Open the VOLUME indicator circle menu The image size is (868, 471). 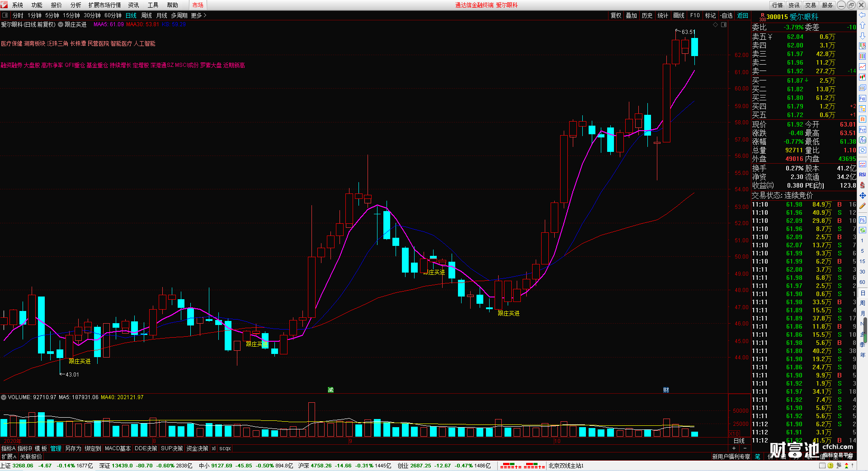4,397
